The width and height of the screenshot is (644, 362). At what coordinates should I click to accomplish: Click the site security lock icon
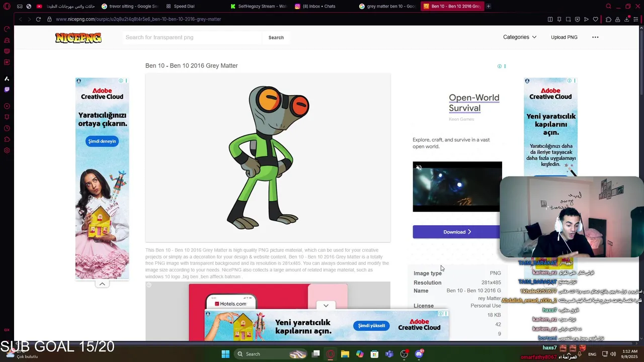49,19
